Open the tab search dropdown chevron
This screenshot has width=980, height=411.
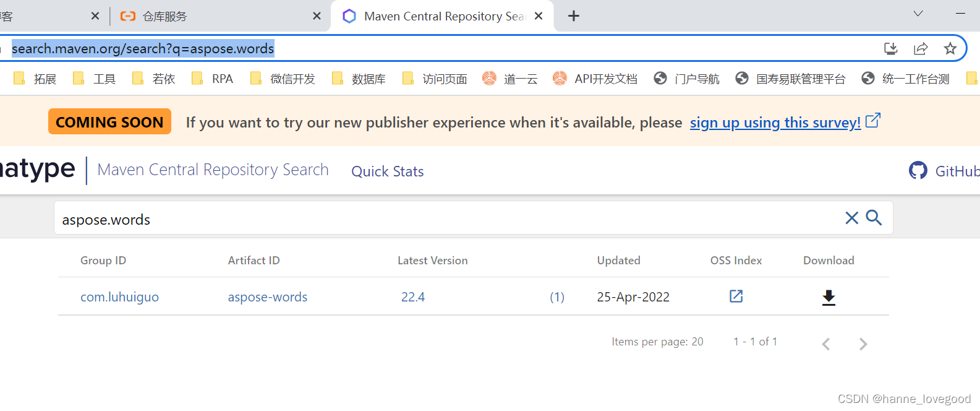pyautogui.click(x=918, y=14)
